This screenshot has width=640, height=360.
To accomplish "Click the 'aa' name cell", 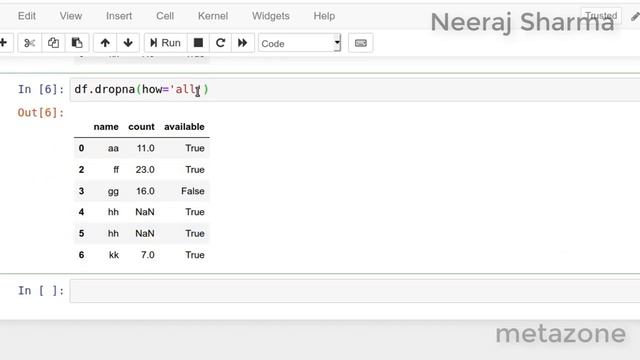I will point(113,148).
